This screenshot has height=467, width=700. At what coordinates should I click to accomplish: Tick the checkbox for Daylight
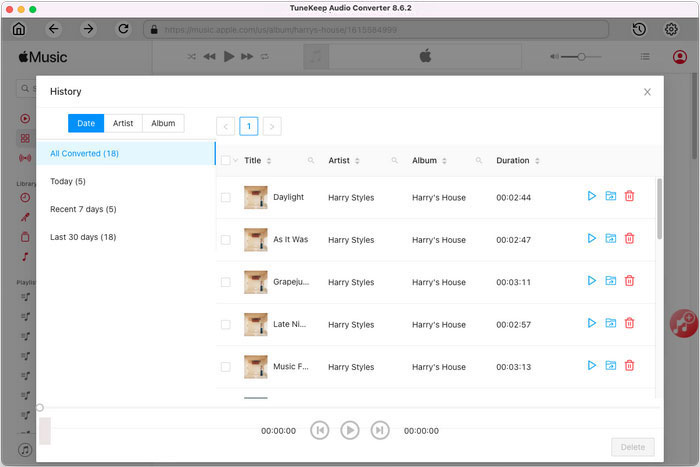click(x=226, y=197)
